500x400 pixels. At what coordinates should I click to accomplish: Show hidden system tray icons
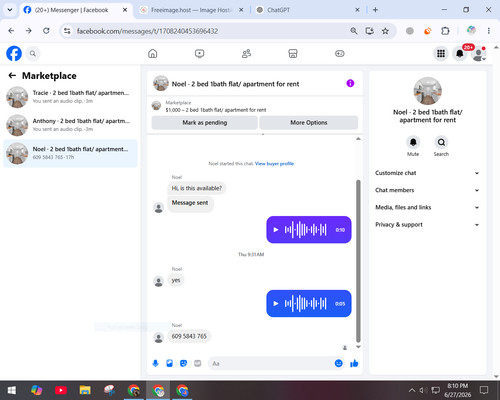[412, 390]
